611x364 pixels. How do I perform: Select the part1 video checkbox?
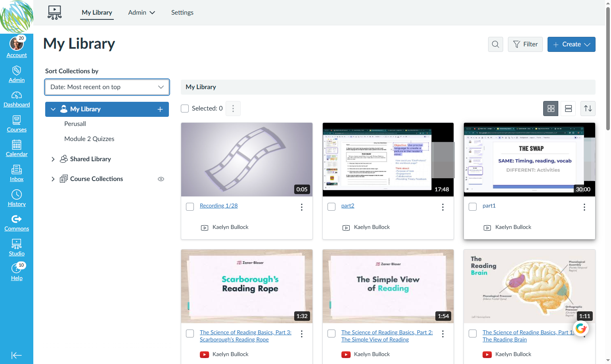click(473, 207)
